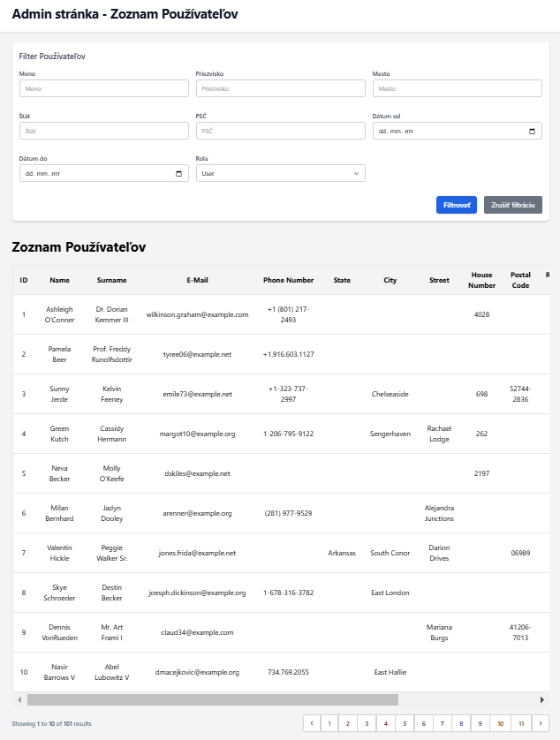
Task: Click left arrow of horizontal table scrollbar
Action: (19, 700)
